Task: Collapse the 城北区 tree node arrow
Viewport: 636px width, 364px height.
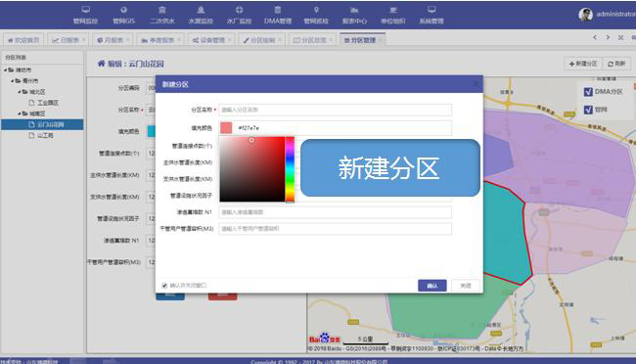Action: pyautogui.click(x=19, y=92)
